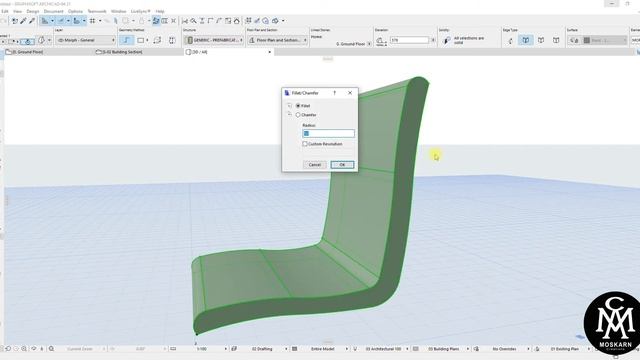Open the Window menu
Image resolution: width=640 pixels, height=360 pixels.
[118, 11]
